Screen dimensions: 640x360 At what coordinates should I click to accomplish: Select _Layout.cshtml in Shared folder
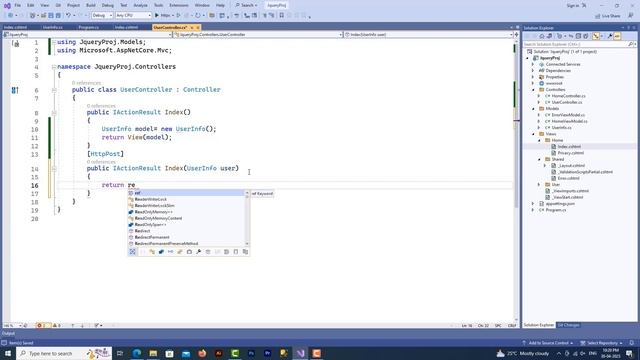pos(571,166)
